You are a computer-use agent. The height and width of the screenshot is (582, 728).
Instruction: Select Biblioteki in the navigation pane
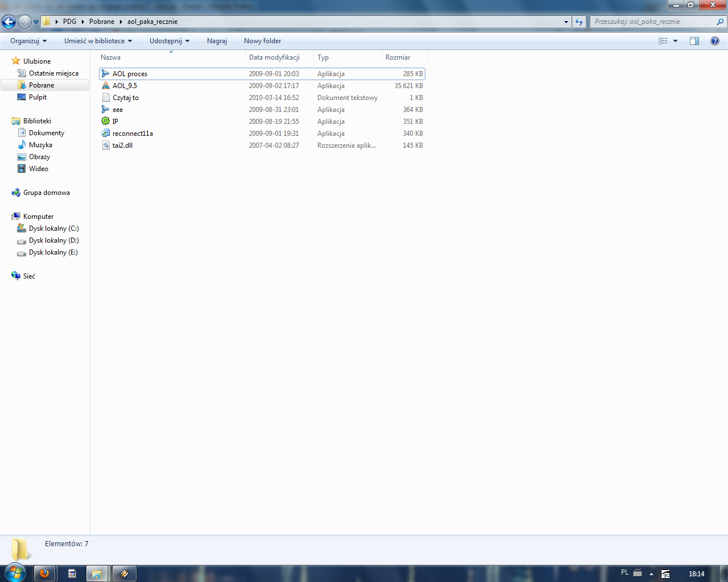pyautogui.click(x=37, y=121)
